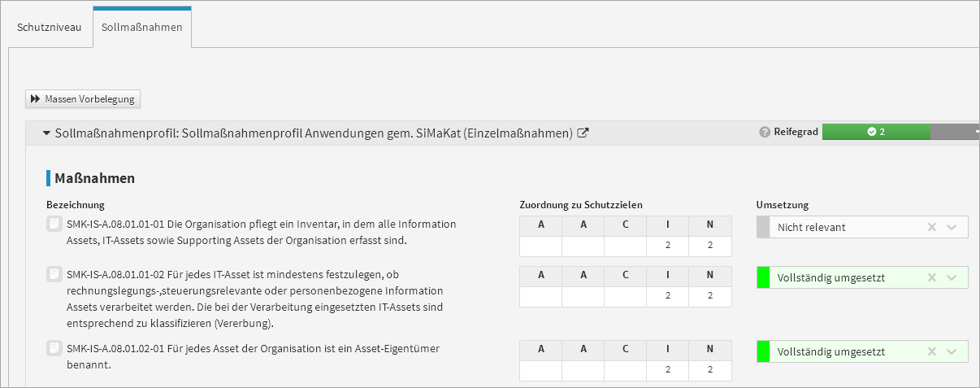Click the gray segment of the Reifegrad bar

[x=955, y=132]
